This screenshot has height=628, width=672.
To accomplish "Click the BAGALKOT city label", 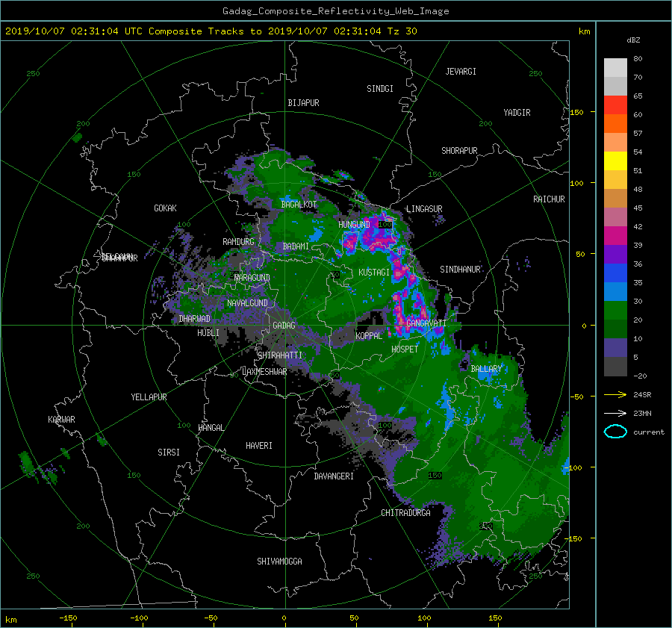I will (299, 205).
